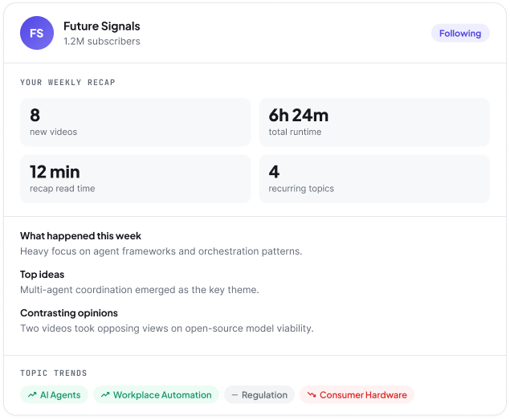The height and width of the screenshot is (420, 510).
Task: Toggle the Following button
Action: coord(460,33)
